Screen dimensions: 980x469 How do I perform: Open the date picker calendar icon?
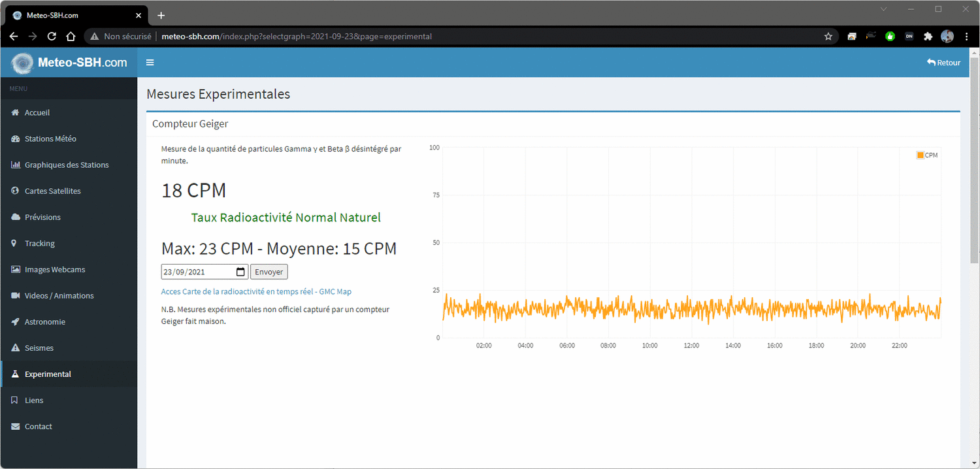tap(240, 272)
